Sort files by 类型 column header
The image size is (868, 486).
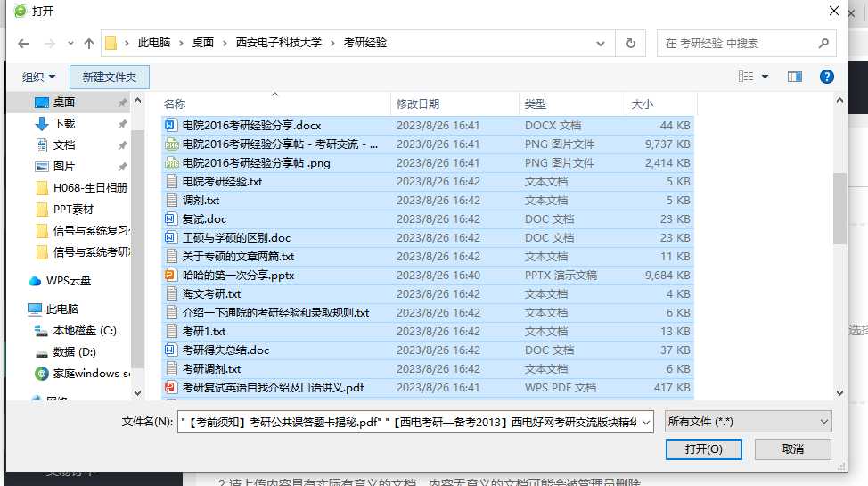click(x=536, y=104)
